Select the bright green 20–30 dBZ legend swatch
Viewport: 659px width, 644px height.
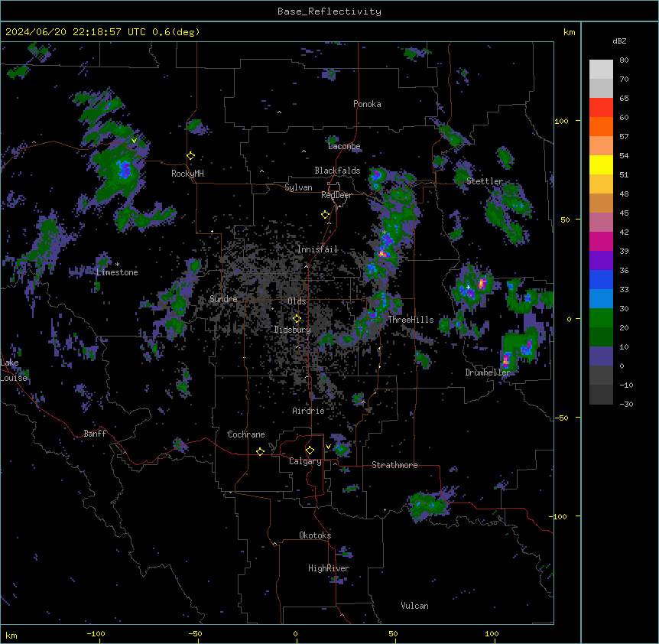click(601, 318)
